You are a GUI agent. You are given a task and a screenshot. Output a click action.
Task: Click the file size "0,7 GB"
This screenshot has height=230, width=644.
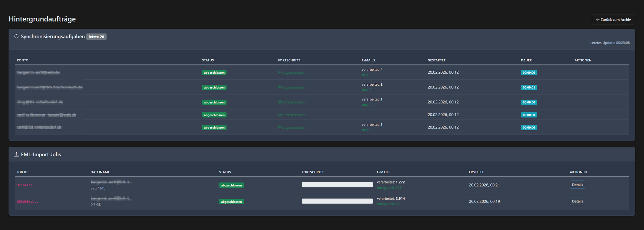(96, 205)
